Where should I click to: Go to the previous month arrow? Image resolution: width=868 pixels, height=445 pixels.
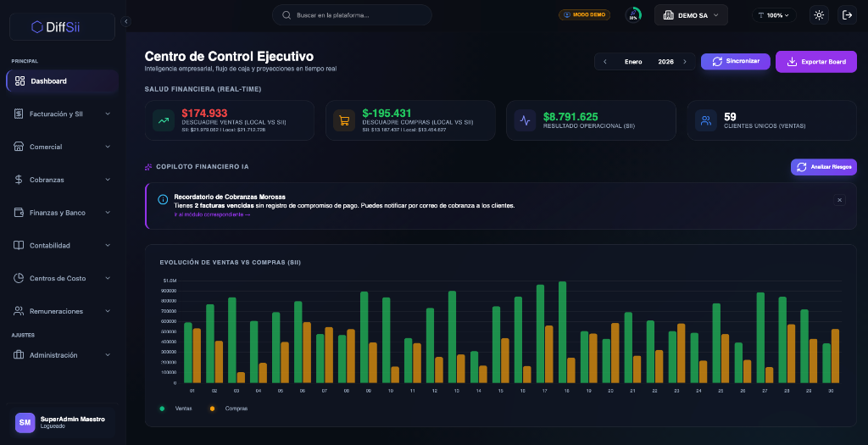tap(605, 61)
